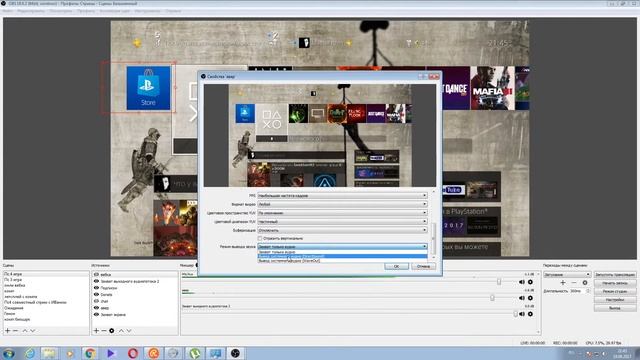Screen dimensions: 640x360
Task: Confirm the properties dialog with OK
Action: click(x=396, y=266)
